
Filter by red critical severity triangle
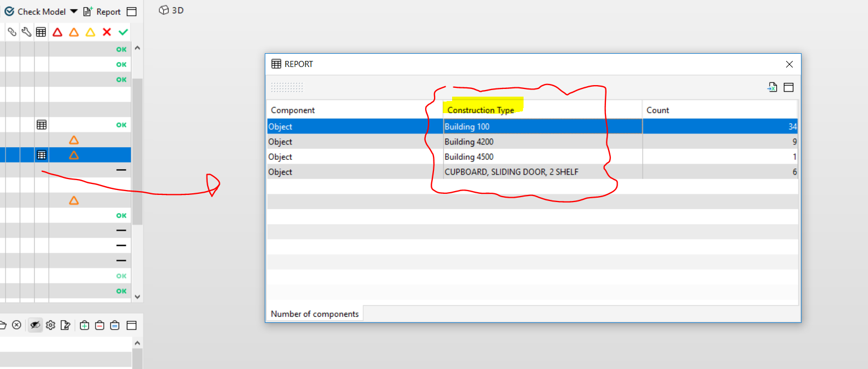57,32
